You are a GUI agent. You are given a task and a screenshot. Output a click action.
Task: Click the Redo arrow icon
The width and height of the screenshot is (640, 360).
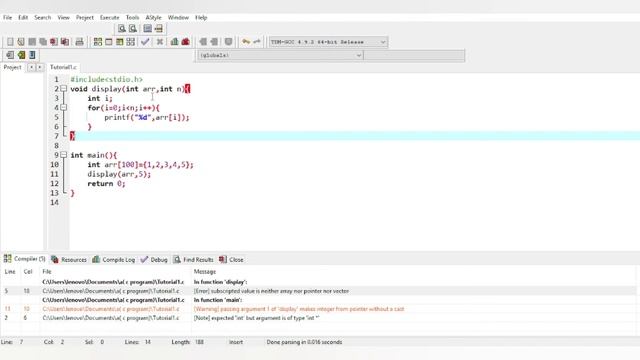[x=257, y=42]
